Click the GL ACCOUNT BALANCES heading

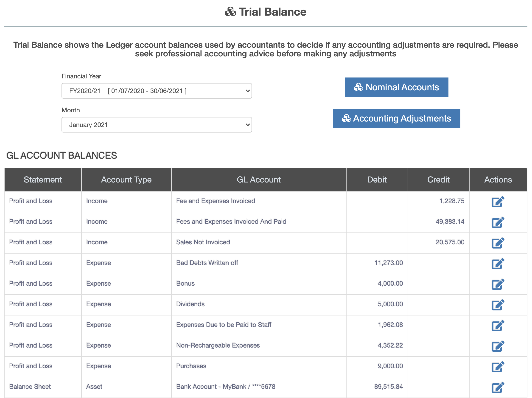62,156
